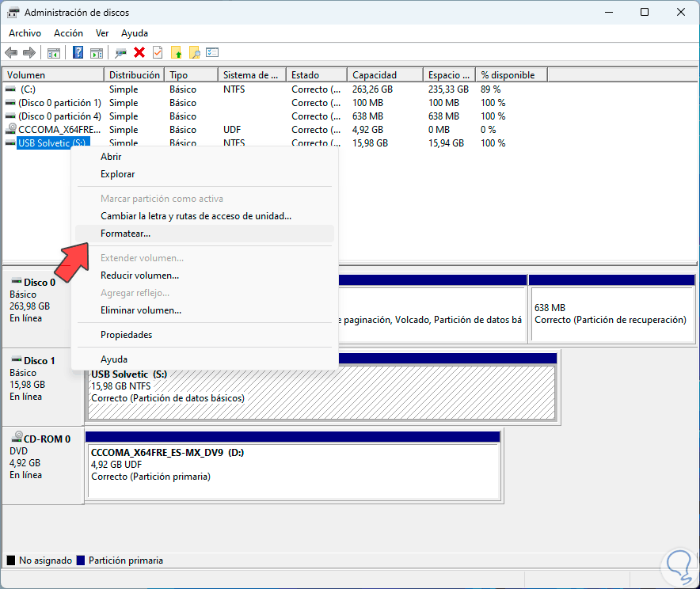The width and height of the screenshot is (700, 589).
Task: Select Cambiar la letra y rutas de acceso
Action: 204,216
